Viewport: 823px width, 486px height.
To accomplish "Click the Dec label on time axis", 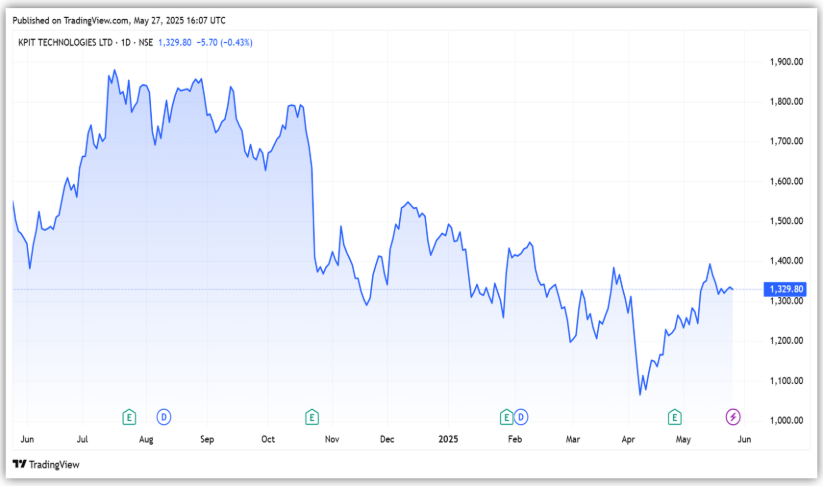I will pyautogui.click(x=388, y=439).
